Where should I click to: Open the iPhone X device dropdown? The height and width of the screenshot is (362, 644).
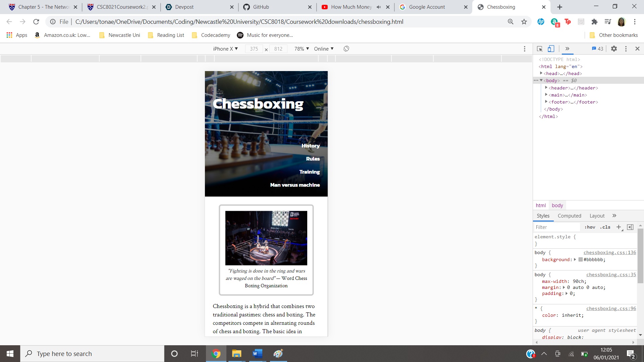[225, 49]
